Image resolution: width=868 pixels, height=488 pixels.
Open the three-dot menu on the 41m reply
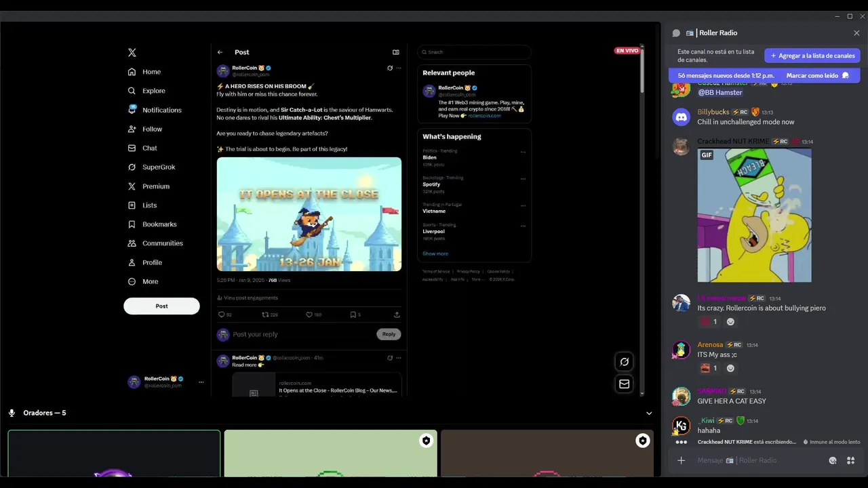tap(399, 358)
